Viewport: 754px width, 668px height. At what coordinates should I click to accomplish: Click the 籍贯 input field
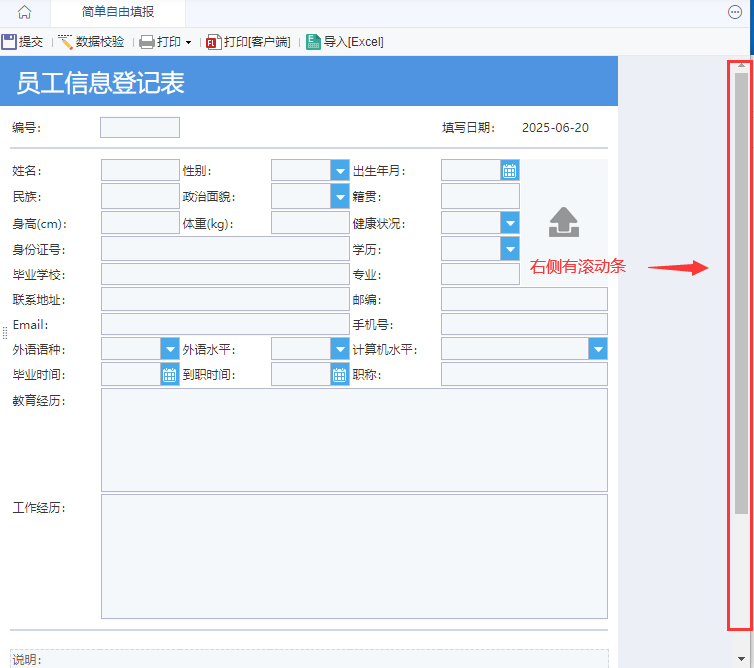tap(480, 196)
